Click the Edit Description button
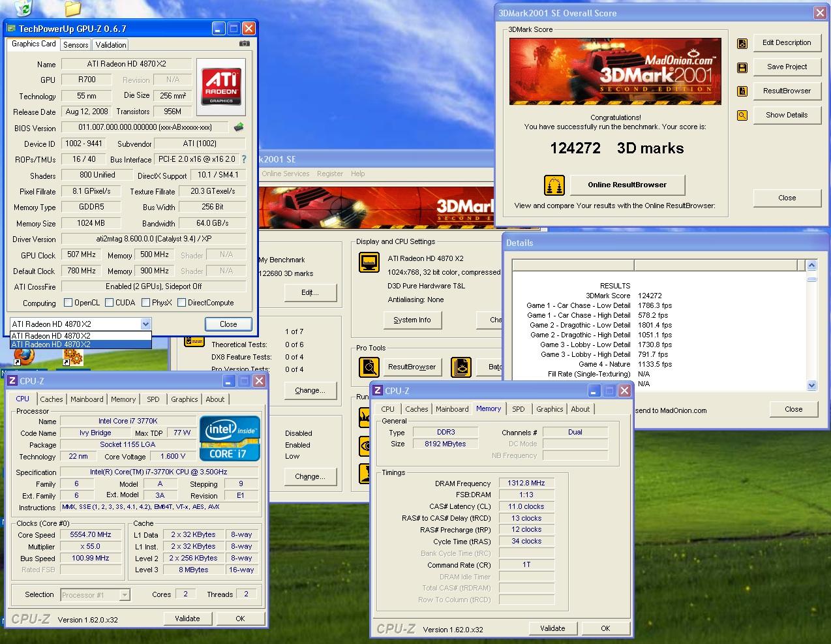The width and height of the screenshot is (831, 644). [787, 43]
